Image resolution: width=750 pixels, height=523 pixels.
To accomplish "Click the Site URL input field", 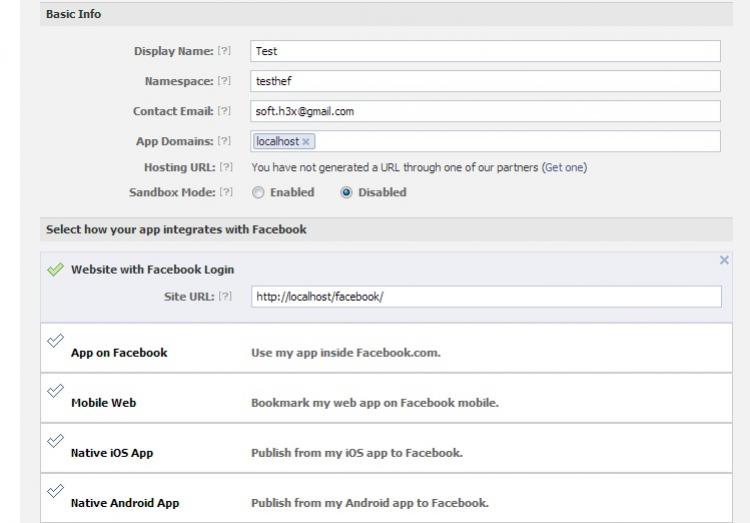I will tap(486, 297).
